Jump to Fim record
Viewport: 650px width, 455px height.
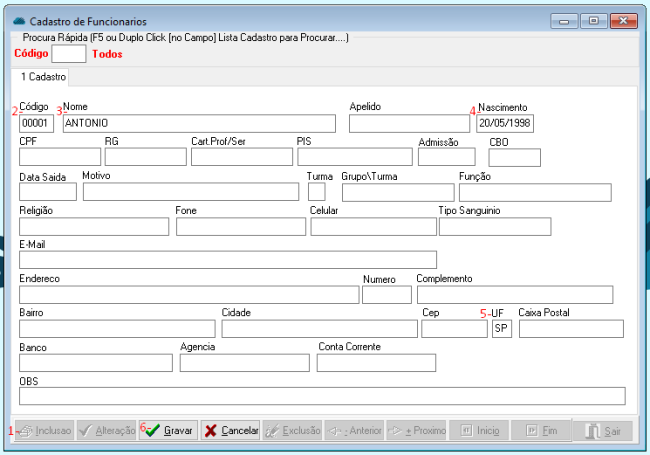(x=541, y=430)
